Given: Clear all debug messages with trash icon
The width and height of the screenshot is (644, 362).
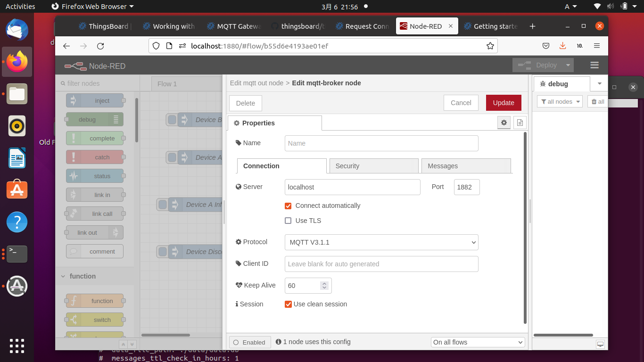Looking at the screenshot, I should [598, 101].
